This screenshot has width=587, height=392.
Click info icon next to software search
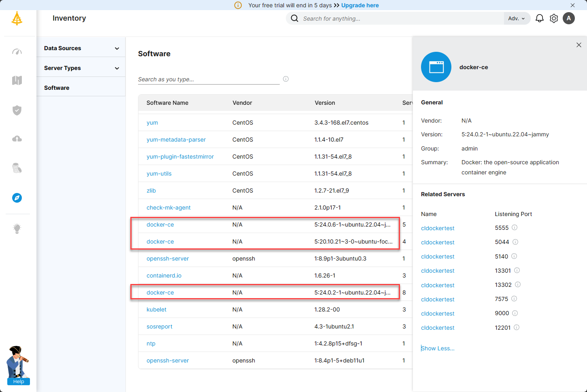click(x=286, y=79)
